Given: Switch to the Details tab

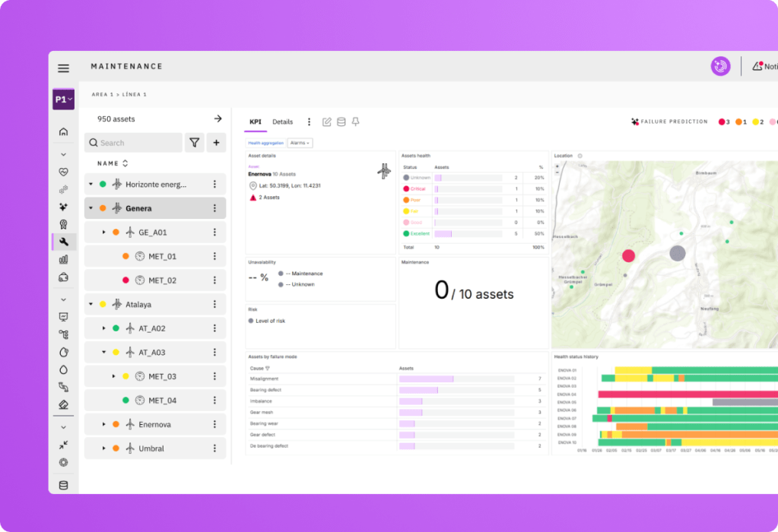Looking at the screenshot, I should click(x=282, y=122).
